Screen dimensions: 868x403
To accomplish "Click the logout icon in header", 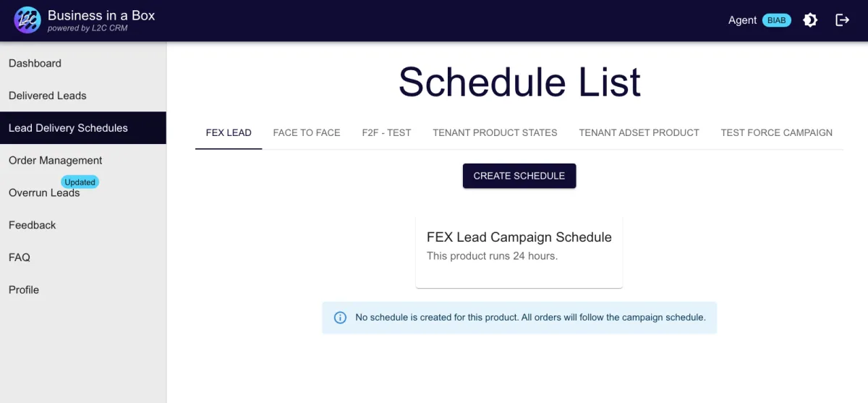I will [x=843, y=20].
